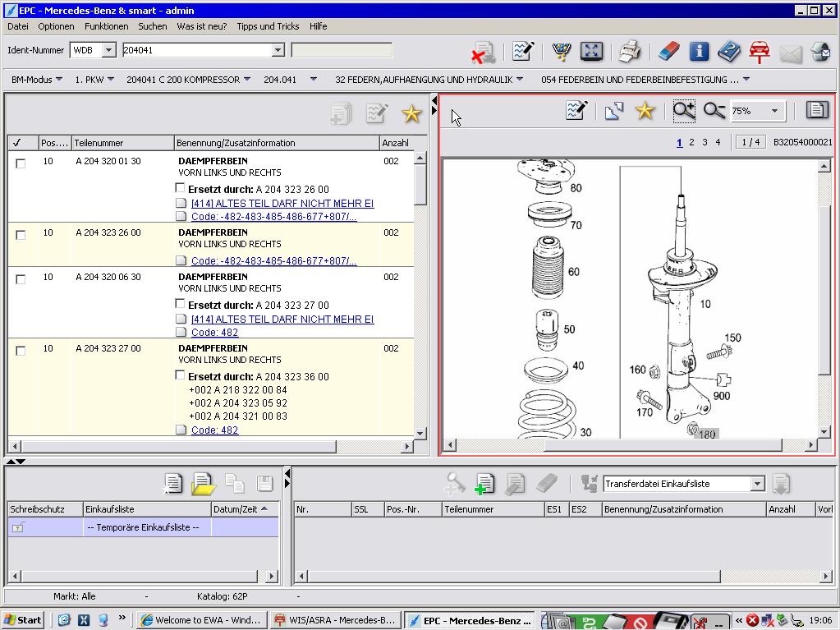
Task: Click the Ident-Nummer input field showing 204041
Action: click(x=197, y=50)
